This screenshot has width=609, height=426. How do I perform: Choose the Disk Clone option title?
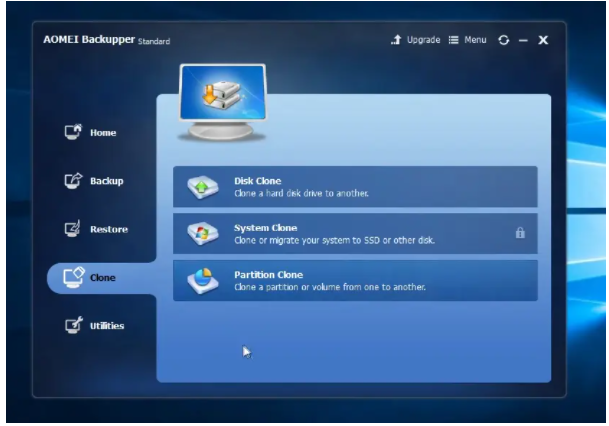pos(257,181)
